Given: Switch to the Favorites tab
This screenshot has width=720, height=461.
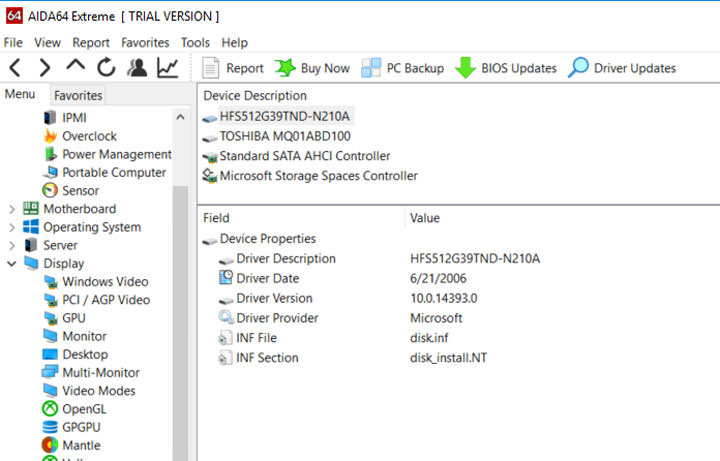Looking at the screenshot, I should click(78, 96).
